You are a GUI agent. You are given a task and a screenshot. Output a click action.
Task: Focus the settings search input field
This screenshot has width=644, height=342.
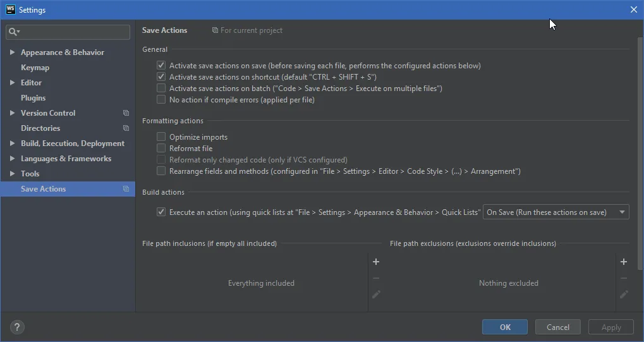click(x=68, y=32)
